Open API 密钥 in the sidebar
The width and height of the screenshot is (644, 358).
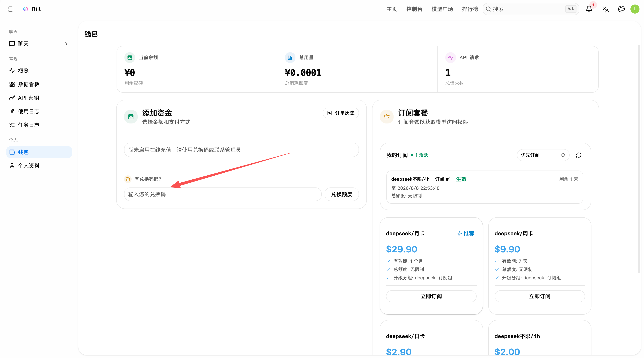point(39,98)
